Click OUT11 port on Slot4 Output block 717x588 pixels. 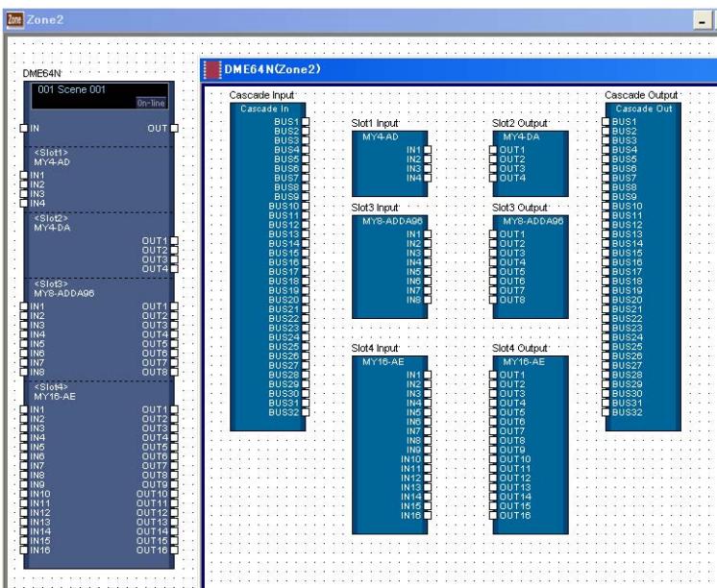tap(493, 469)
